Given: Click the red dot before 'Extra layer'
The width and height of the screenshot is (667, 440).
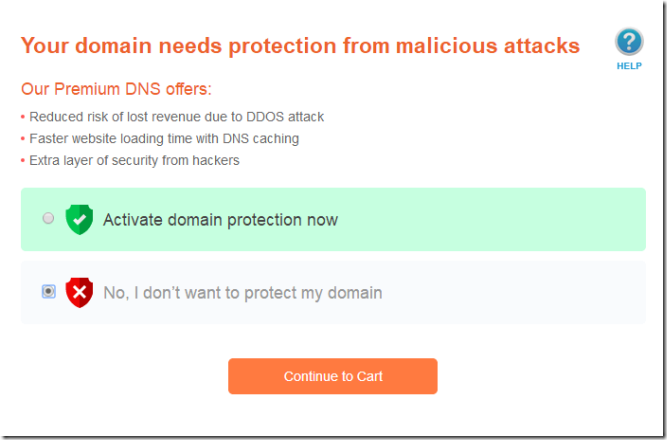Looking at the screenshot, I should [23, 161].
